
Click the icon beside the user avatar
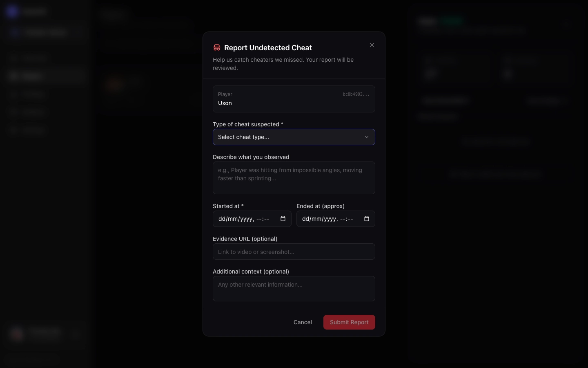[76, 334]
